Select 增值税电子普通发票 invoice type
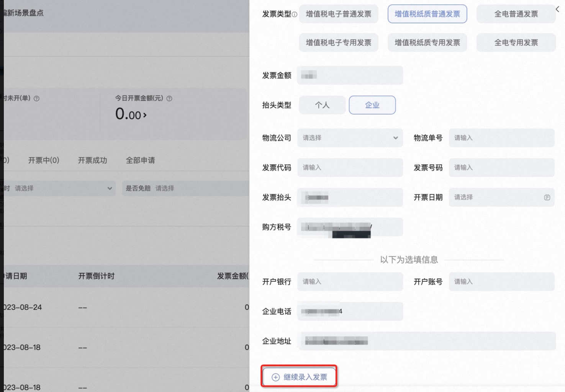565x392 pixels. click(339, 14)
